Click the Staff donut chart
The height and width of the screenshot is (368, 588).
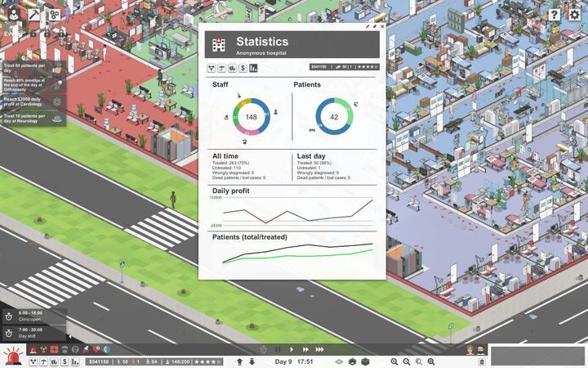[x=251, y=117]
